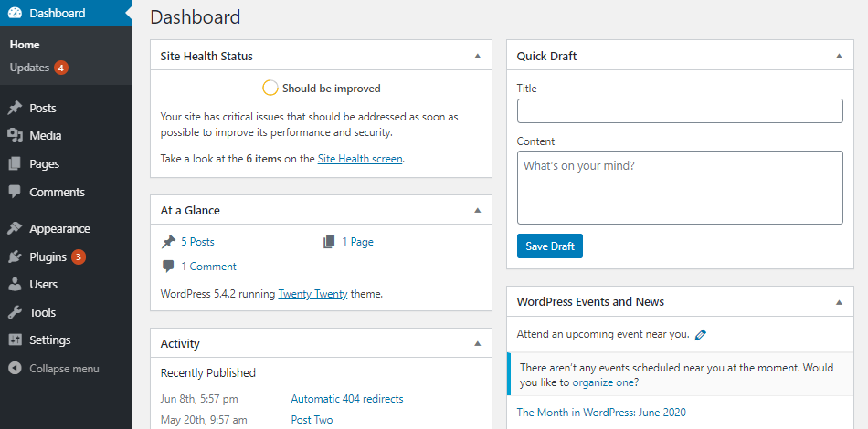Click the pencil icon to edit event location
This screenshot has width=868, height=429.
[x=700, y=334]
